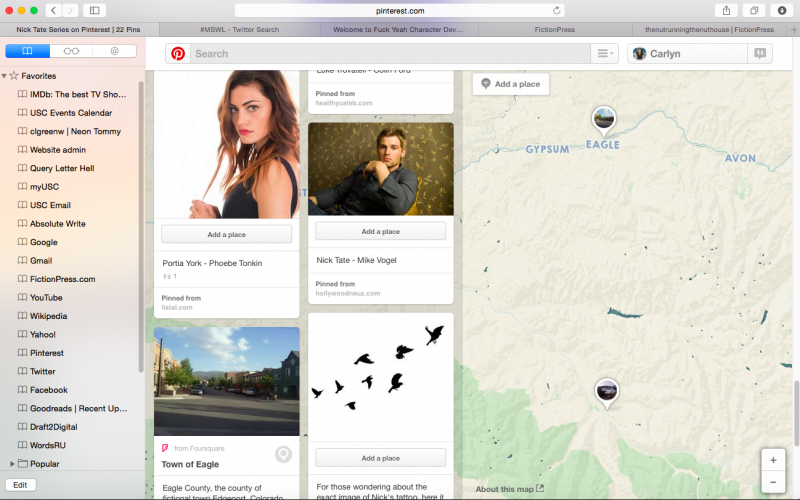
Task: Click the WordsRU bookmark icon
Action: click(x=22, y=445)
